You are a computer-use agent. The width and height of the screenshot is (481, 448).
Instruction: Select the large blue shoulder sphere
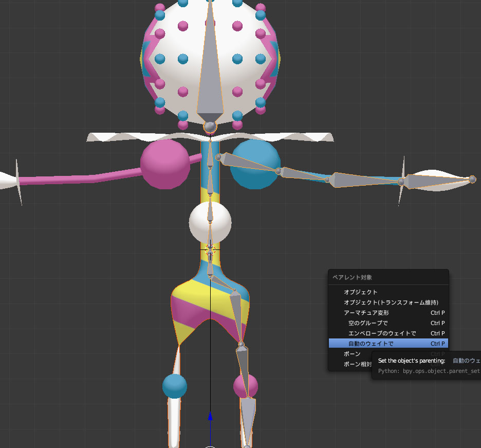tap(256, 164)
